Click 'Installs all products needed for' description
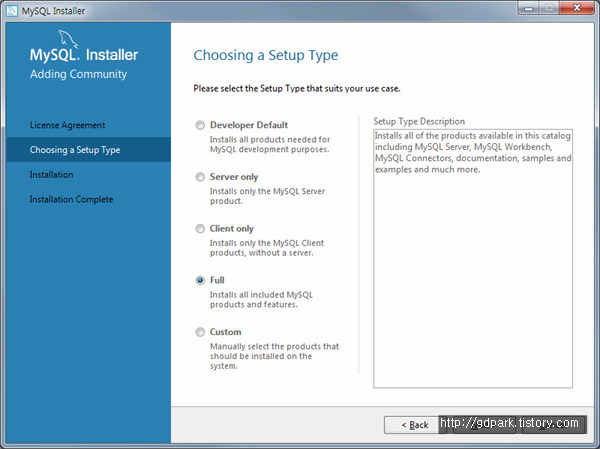 [270, 144]
